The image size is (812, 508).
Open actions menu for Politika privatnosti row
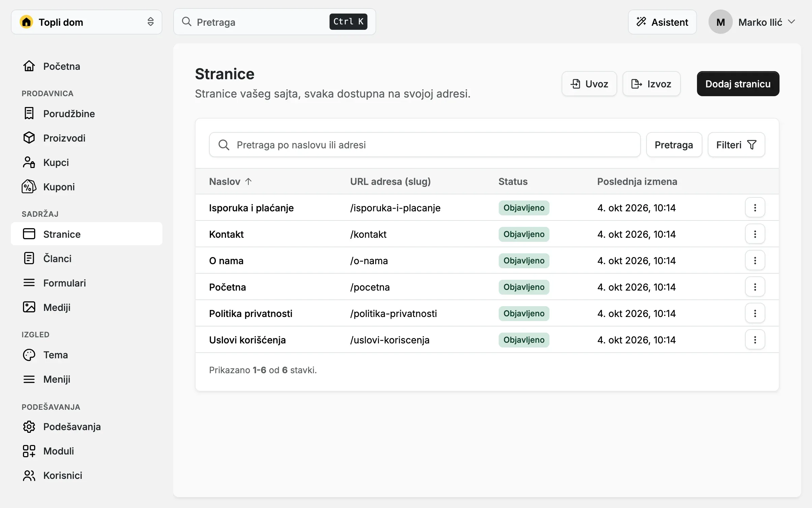pyautogui.click(x=755, y=313)
